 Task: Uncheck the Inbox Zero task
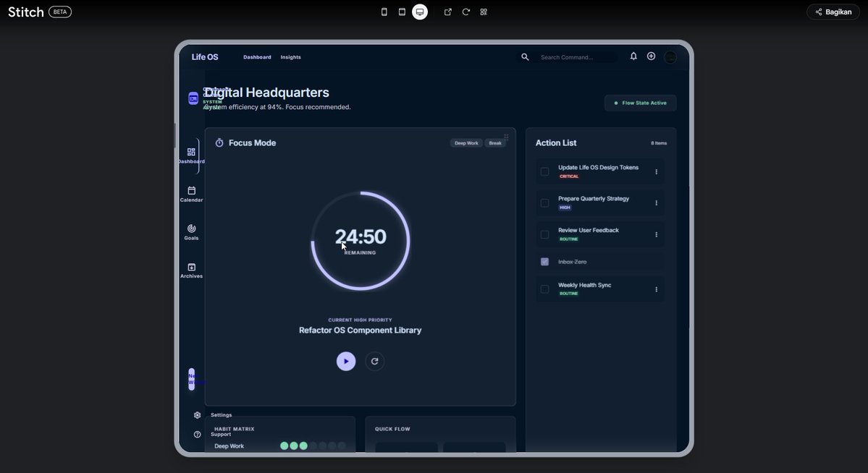click(544, 262)
